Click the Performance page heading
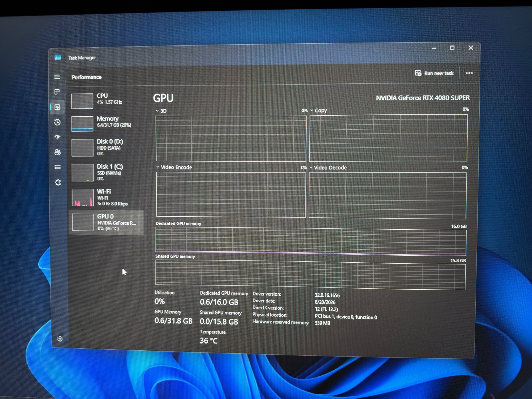Viewport: 532px width, 399px height. pos(87,77)
